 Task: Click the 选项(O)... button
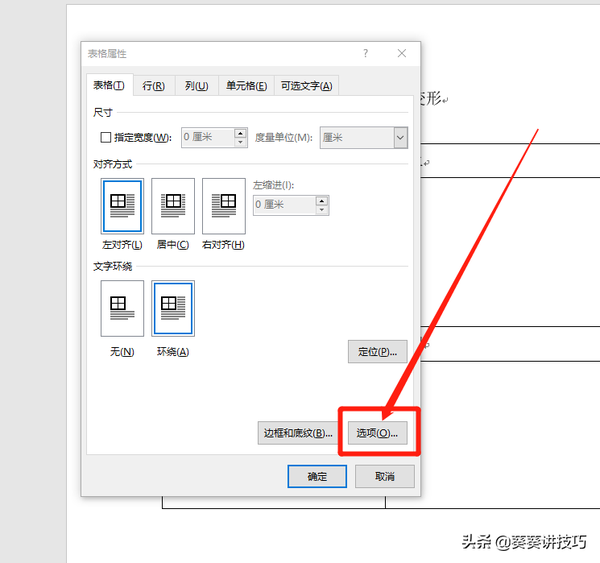377,433
